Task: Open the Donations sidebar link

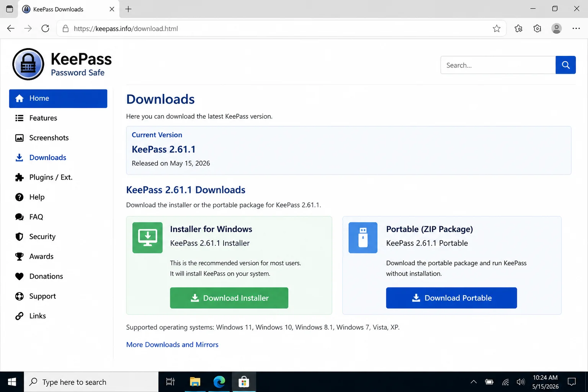Action: (58, 276)
